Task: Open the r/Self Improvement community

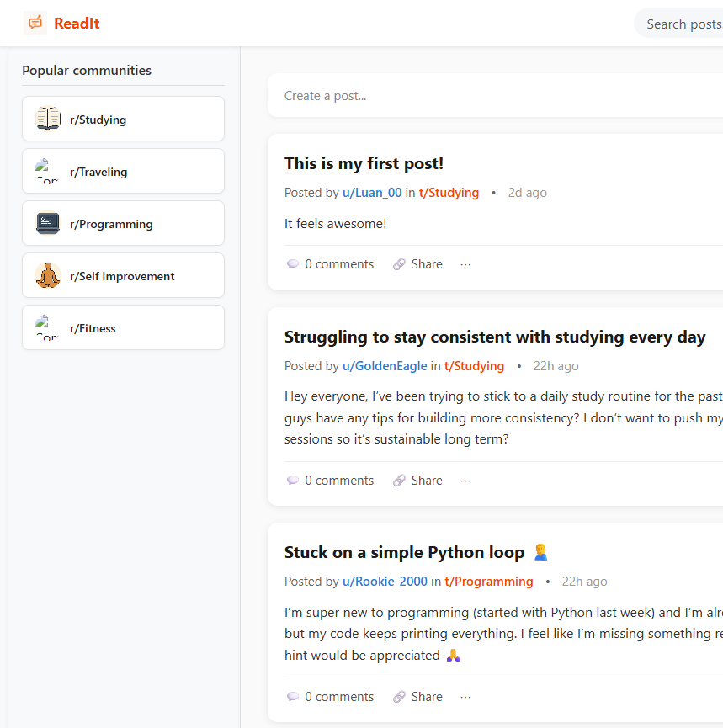Action: [123, 276]
